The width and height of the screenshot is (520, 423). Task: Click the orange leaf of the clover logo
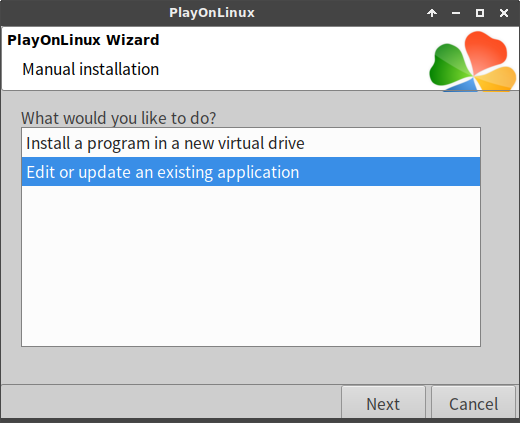(x=498, y=78)
